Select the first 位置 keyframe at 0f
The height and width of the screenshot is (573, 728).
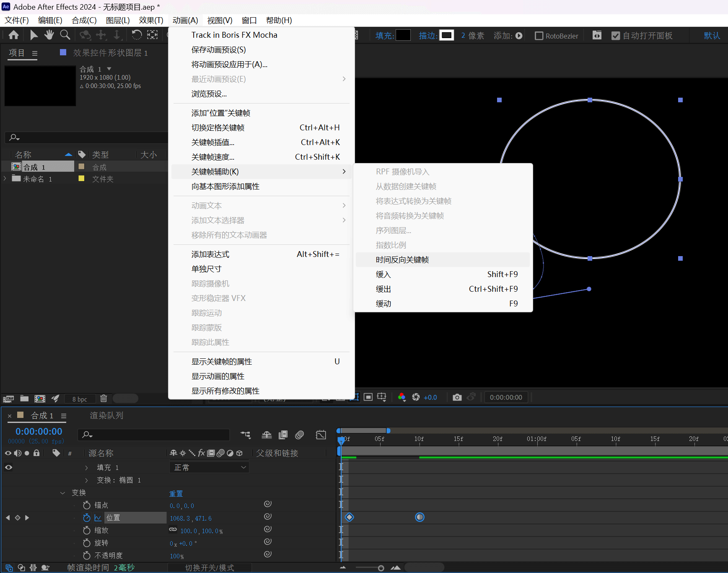(349, 517)
